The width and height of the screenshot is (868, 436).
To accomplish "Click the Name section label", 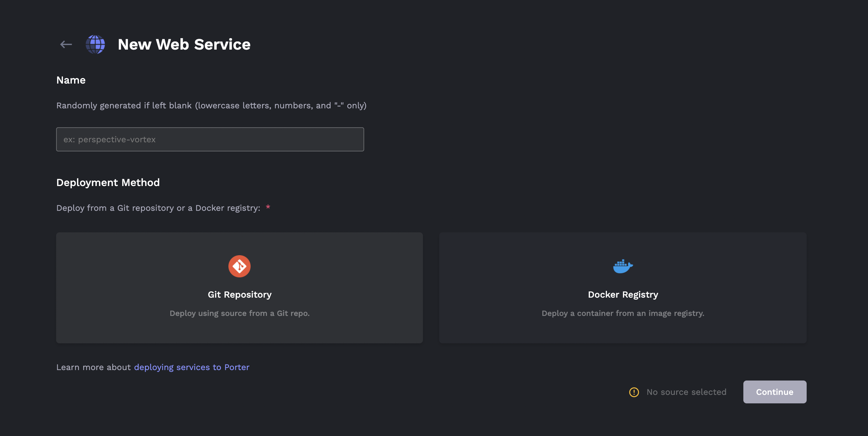I will [71, 80].
